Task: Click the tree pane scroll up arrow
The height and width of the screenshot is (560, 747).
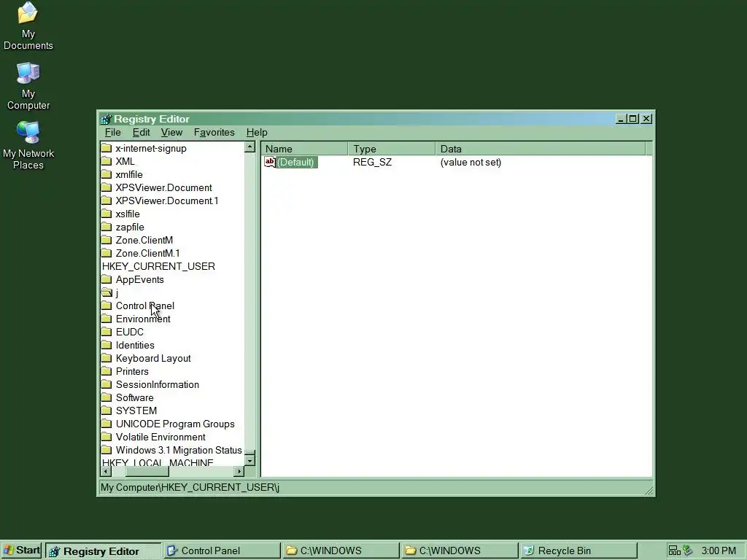Action: coord(250,147)
